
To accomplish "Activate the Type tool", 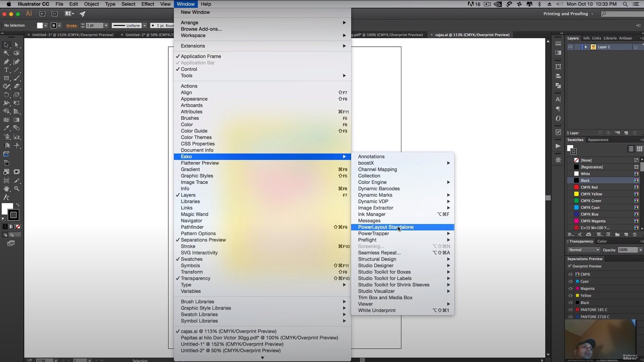I will (x=6, y=70).
